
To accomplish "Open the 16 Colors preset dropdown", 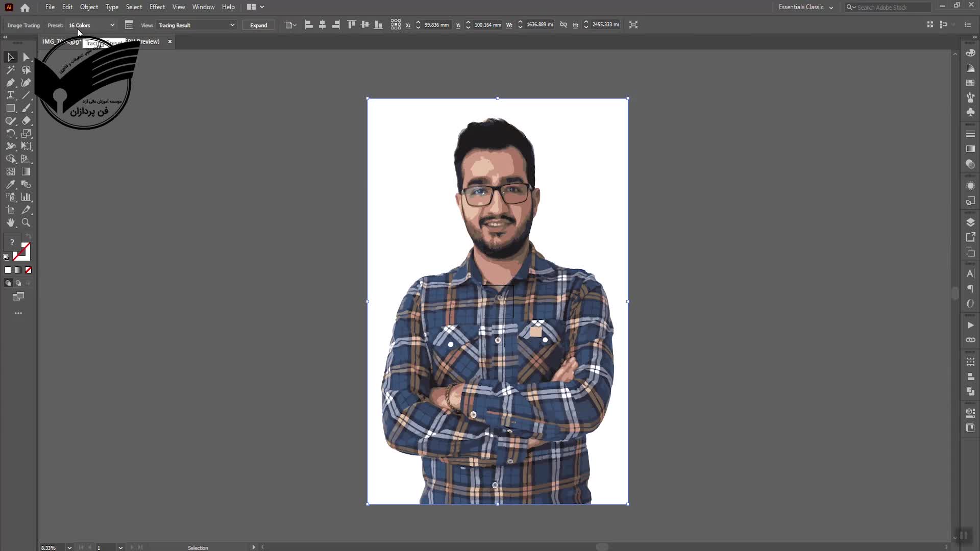I will (92, 25).
